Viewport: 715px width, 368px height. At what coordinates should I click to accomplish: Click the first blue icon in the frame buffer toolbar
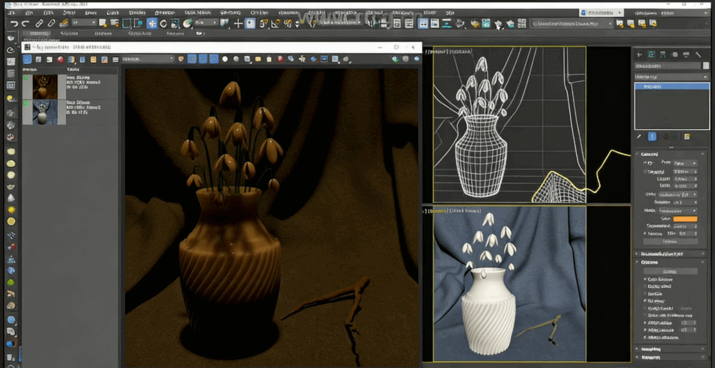27,59
